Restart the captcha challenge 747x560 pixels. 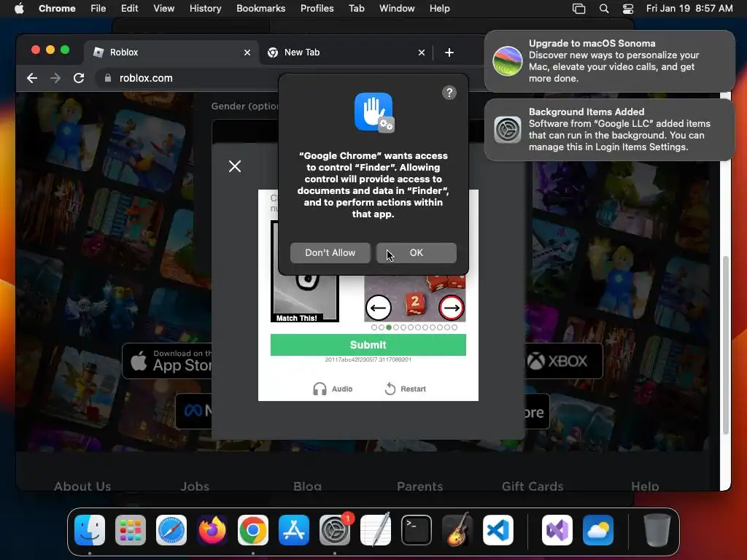[406, 389]
